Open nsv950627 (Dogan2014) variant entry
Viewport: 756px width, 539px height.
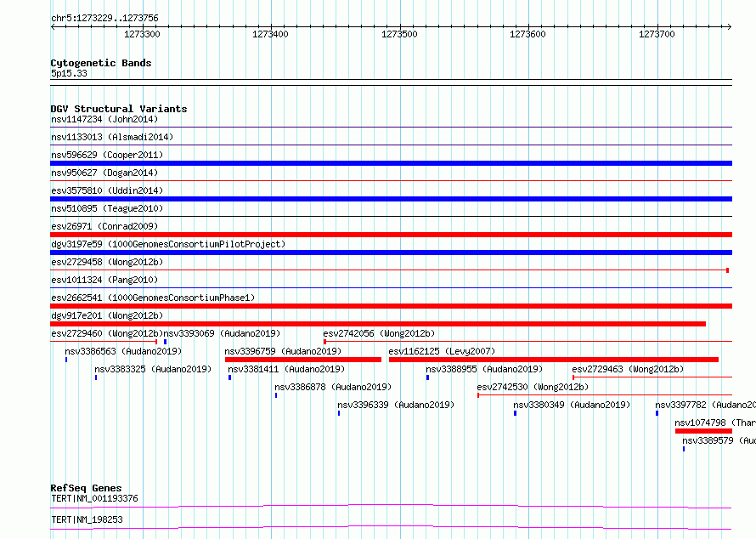point(104,173)
